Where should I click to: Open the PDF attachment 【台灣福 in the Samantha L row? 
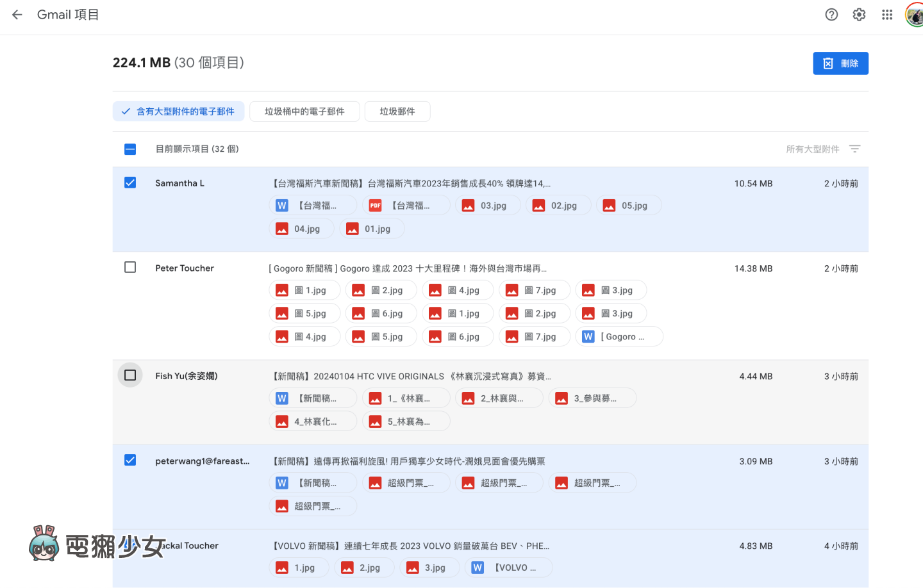pyautogui.click(x=406, y=206)
